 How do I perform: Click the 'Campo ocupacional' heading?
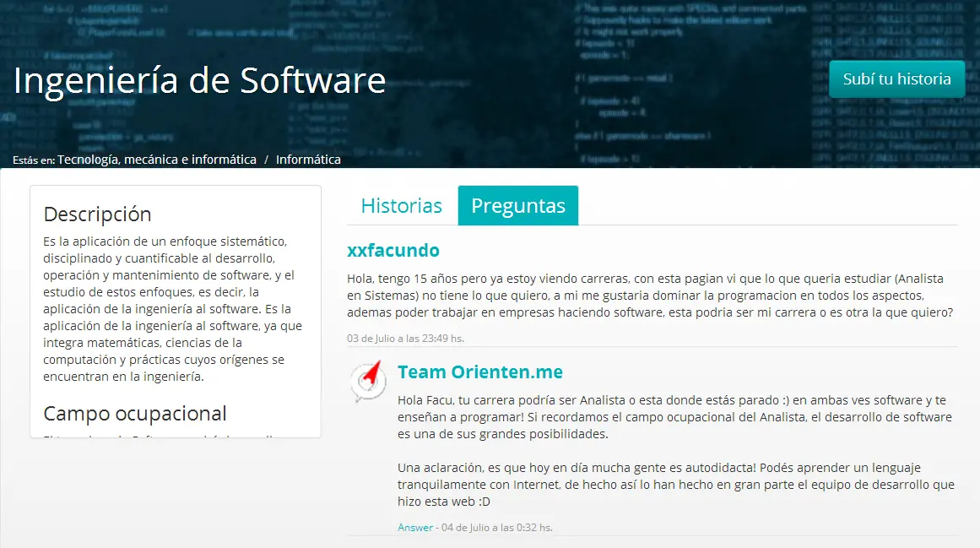[135, 414]
